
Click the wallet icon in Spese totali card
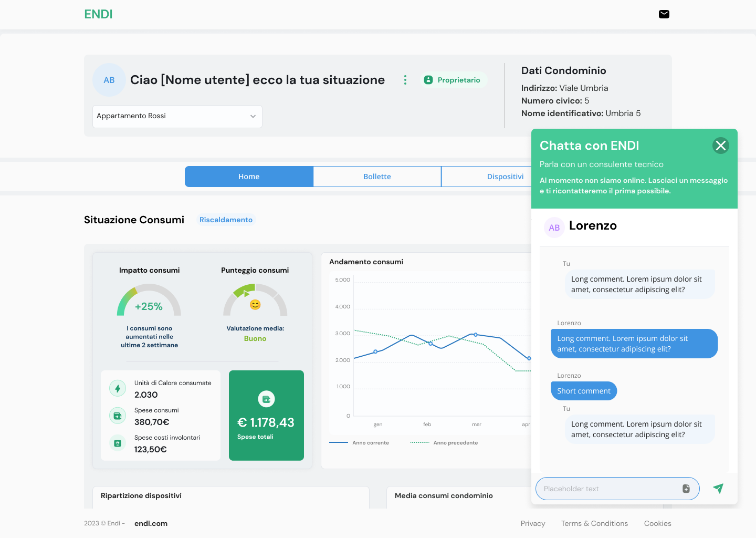pos(266,399)
